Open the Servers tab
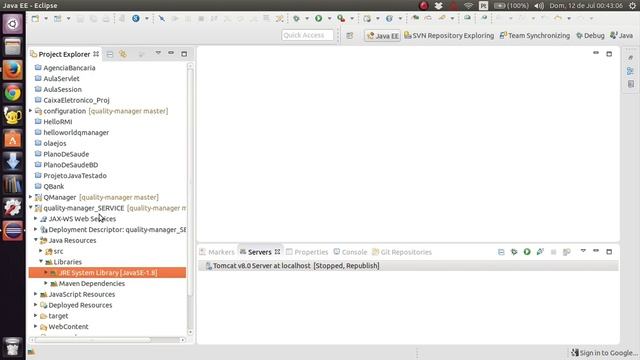Image resolution: width=640 pixels, height=360 pixels. point(260,252)
